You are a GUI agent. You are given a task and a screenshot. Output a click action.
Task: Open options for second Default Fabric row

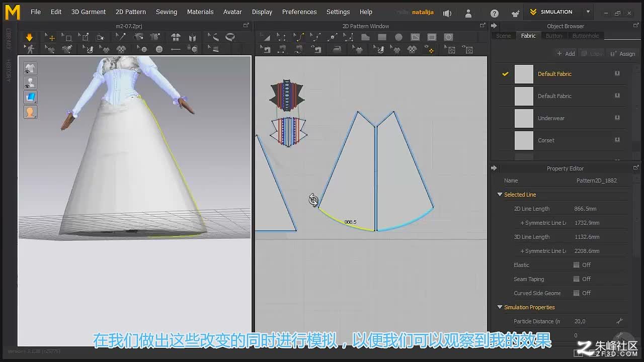tap(617, 96)
